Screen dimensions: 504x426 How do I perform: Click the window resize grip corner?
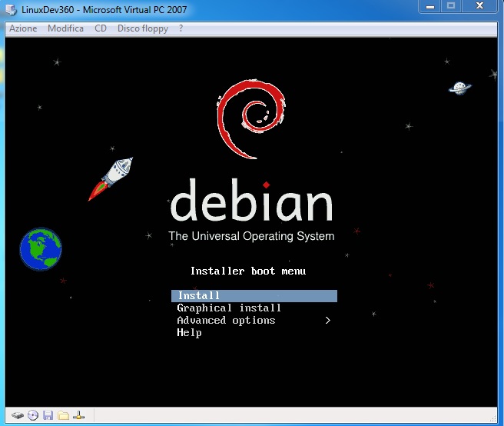pyautogui.click(x=493, y=418)
